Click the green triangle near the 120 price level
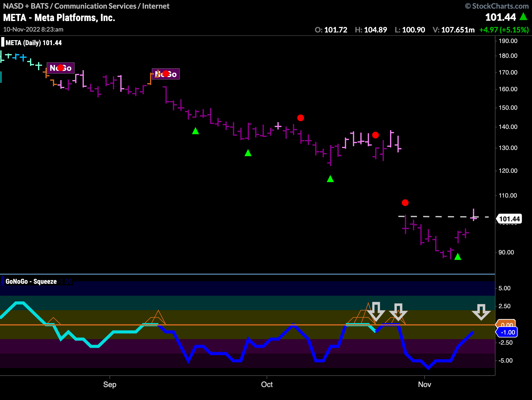532x400 pixels. [x=330, y=179]
